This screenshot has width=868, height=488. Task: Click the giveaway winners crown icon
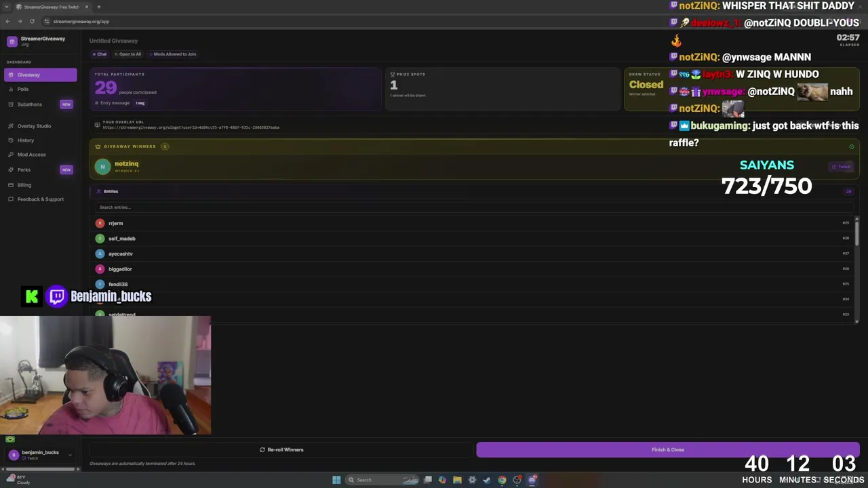(x=98, y=146)
